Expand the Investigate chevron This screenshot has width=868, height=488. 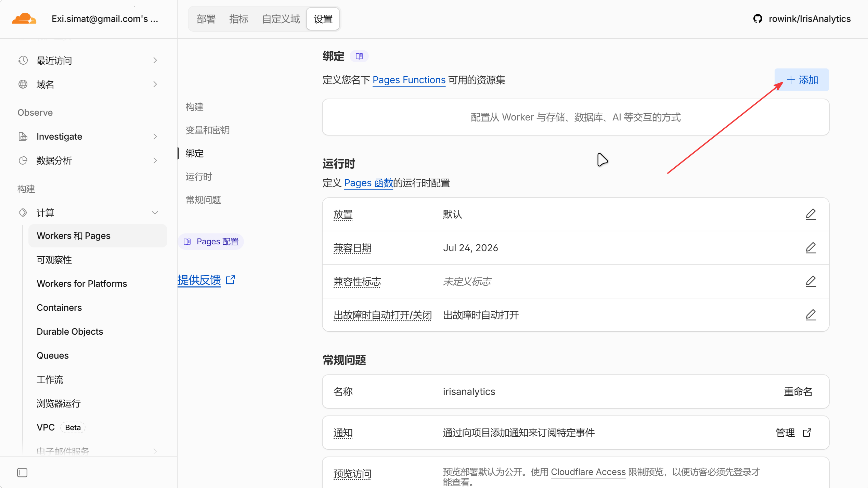[x=155, y=137]
